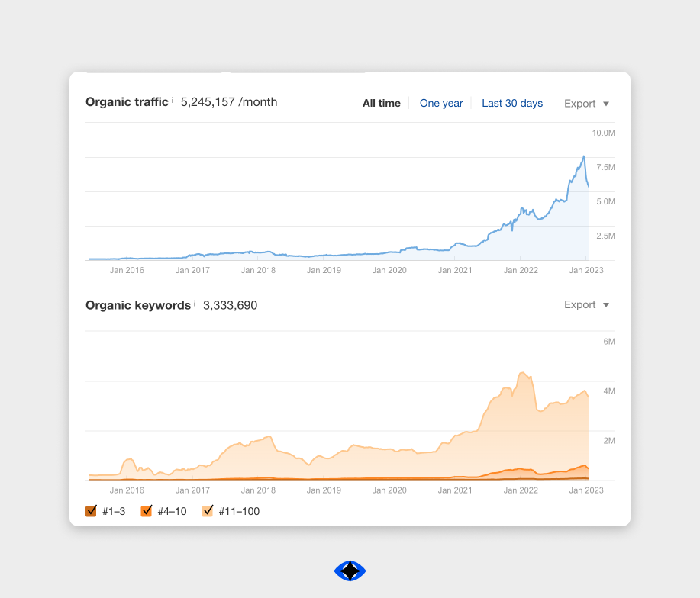Click Jan 2021 label under keywords chart

pos(455,490)
